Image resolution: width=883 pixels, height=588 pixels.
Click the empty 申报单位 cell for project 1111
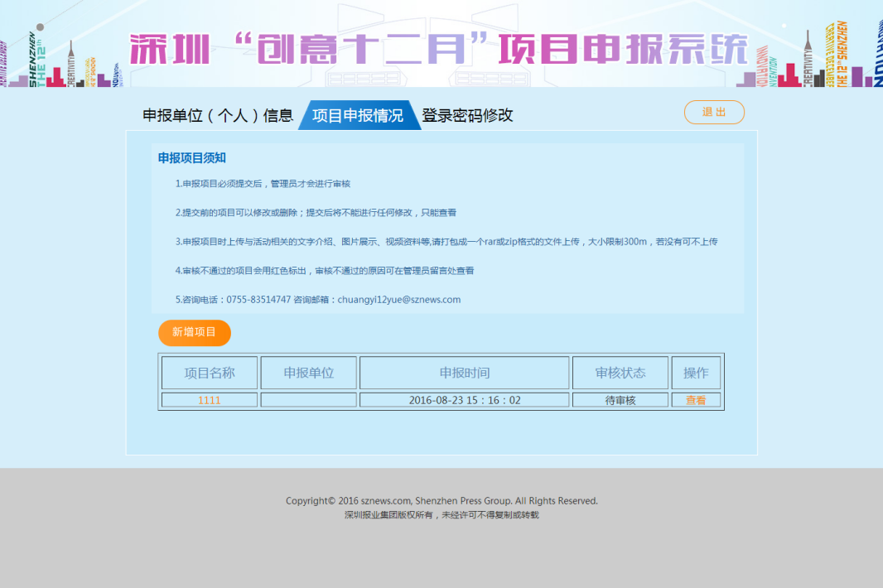click(309, 401)
